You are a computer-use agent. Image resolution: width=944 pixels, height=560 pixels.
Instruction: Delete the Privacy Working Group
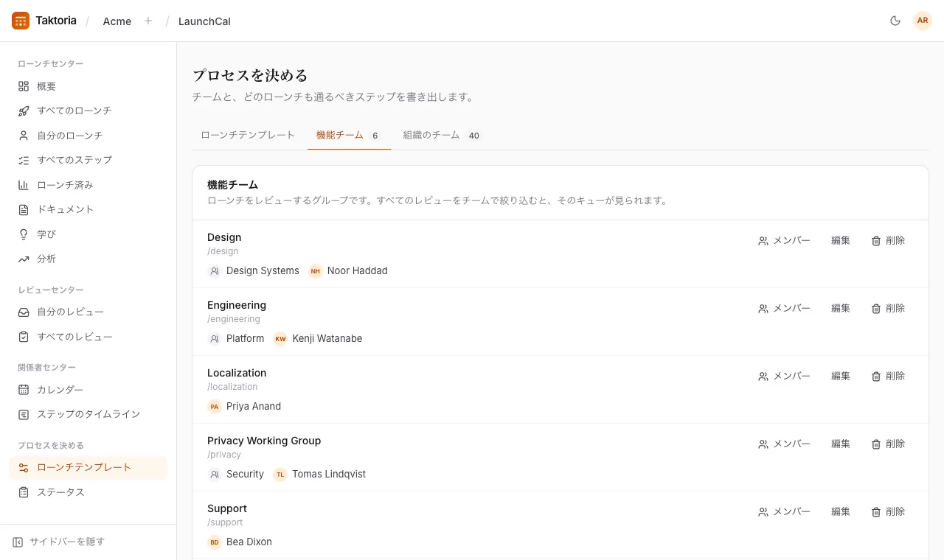coord(888,444)
